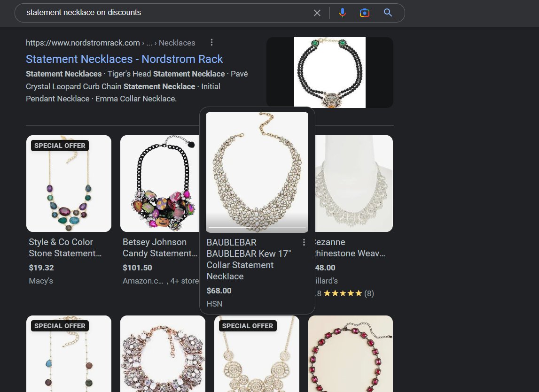Open BAUBLEBAR Kew 17" Collar Statement Necklace title

pyautogui.click(x=249, y=260)
